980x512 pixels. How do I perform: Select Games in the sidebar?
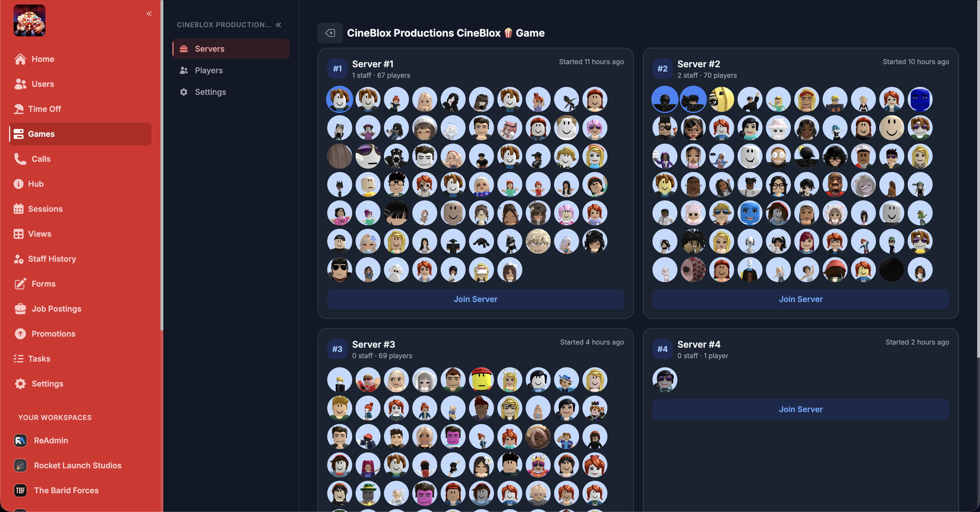pos(80,134)
